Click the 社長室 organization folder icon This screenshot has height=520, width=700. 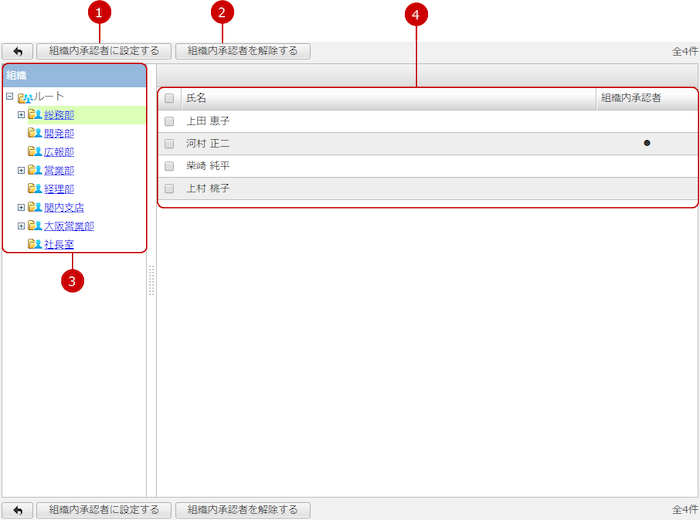coord(35,244)
